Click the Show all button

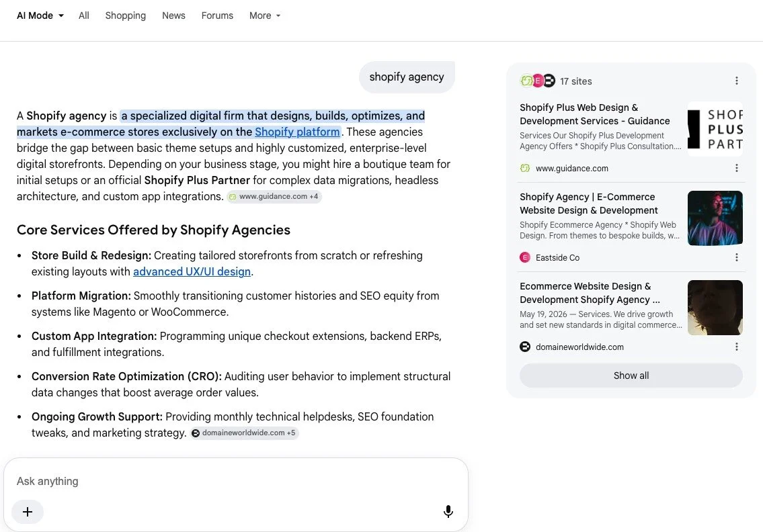[631, 375]
